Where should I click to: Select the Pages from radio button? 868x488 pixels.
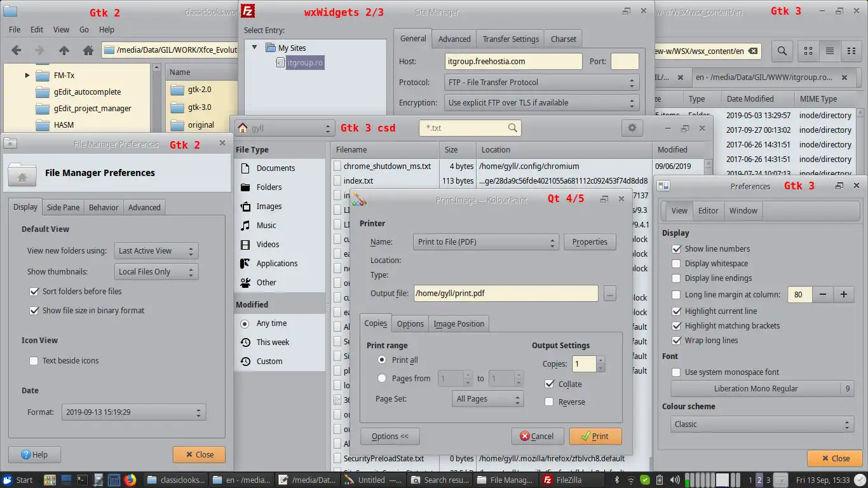pos(382,379)
